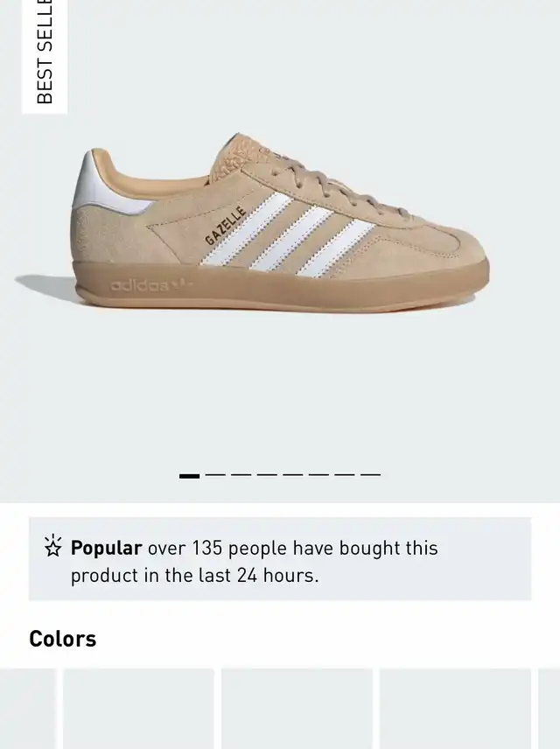Jump to the third carousel indicator
This screenshot has height=749, width=560.
pos(241,475)
